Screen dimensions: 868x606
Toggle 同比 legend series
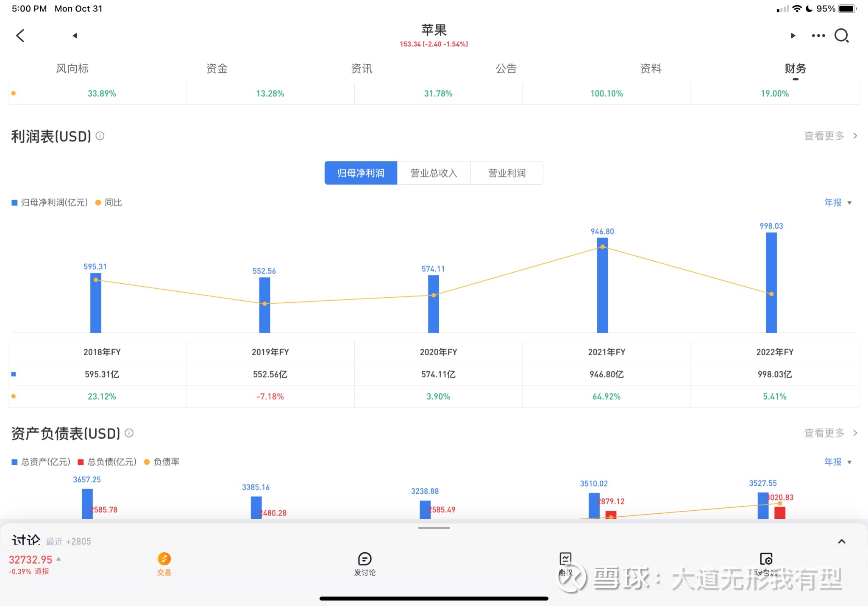click(x=108, y=202)
